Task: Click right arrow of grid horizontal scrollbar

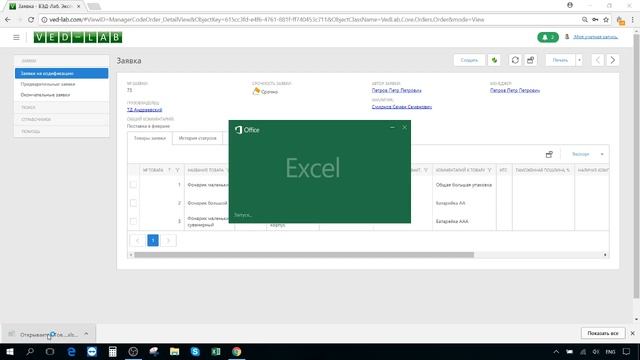Action: (605, 255)
